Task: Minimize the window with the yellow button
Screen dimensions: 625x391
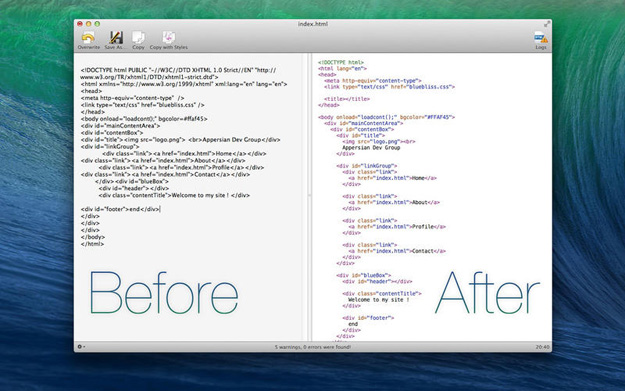Action: [x=88, y=24]
